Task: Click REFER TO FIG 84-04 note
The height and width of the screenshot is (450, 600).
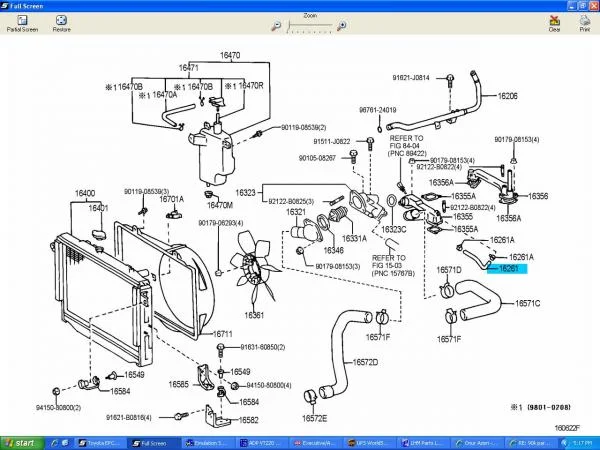Action: pyautogui.click(x=407, y=146)
